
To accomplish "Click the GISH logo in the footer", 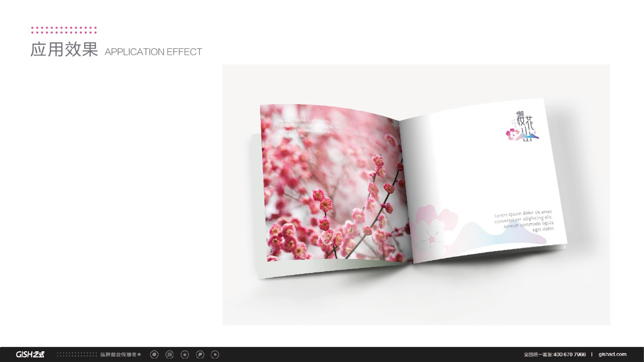I will click(x=30, y=354).
